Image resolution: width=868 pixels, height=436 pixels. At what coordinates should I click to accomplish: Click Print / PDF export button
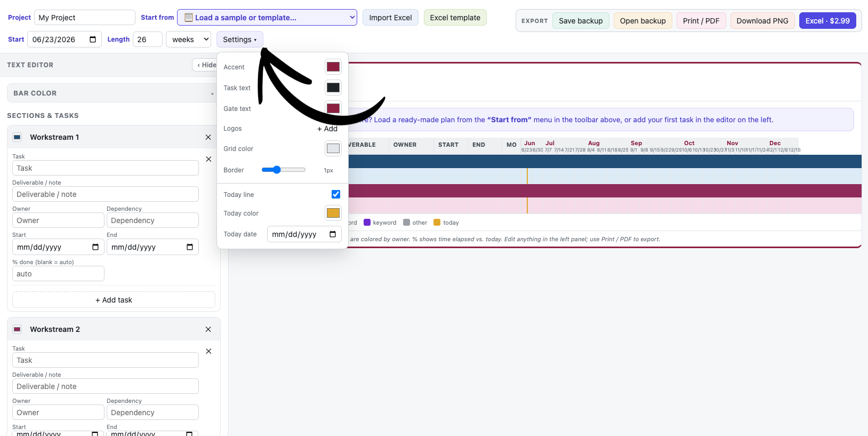point(701,21)
